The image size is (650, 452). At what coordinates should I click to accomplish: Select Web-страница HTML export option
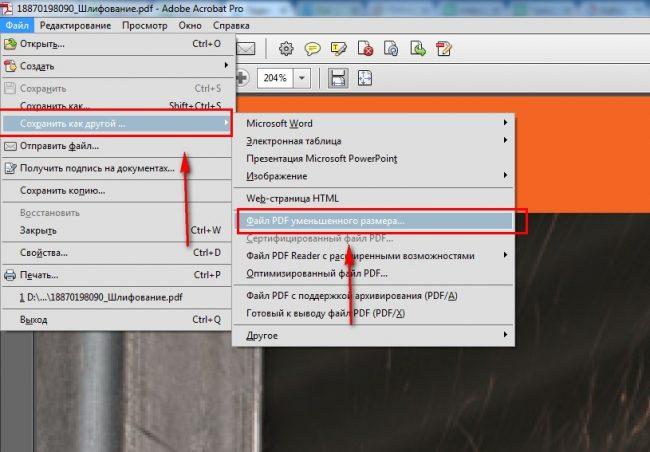click(x=374, y=198)
